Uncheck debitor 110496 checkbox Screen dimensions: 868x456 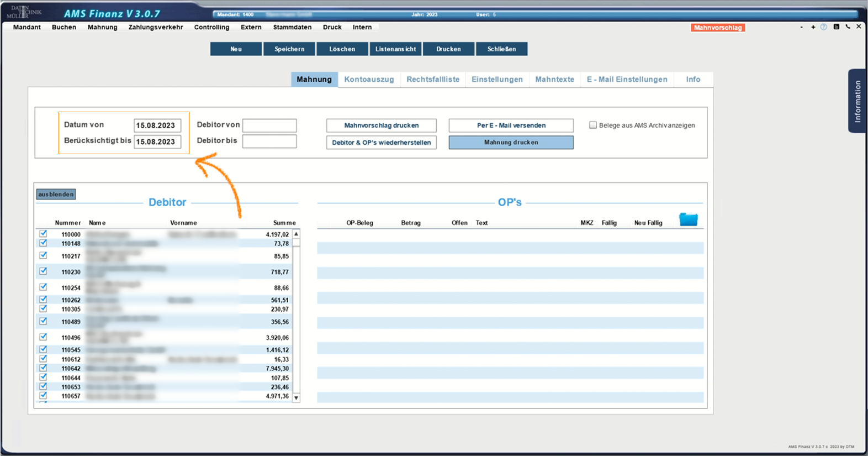pyautogui.click(x=43, y=337)
